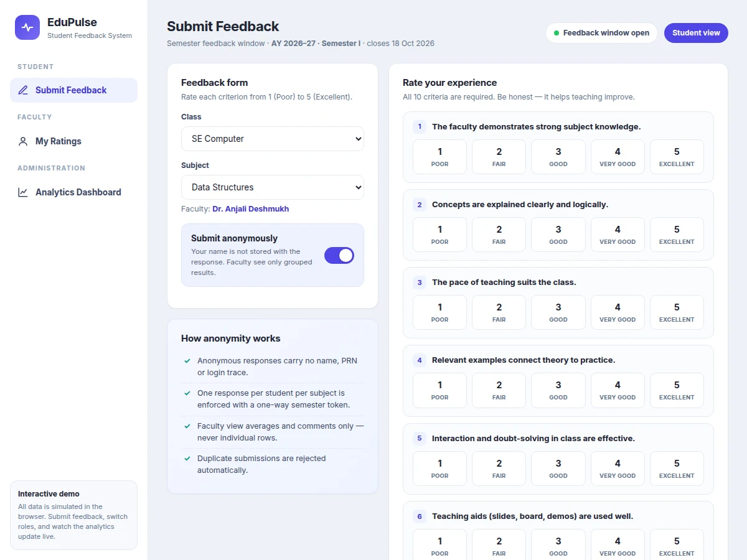The height and width of the screenshot is (560, 747).
Task: Rate pace of teaching as 3 Good
Action: coord(558,312)
